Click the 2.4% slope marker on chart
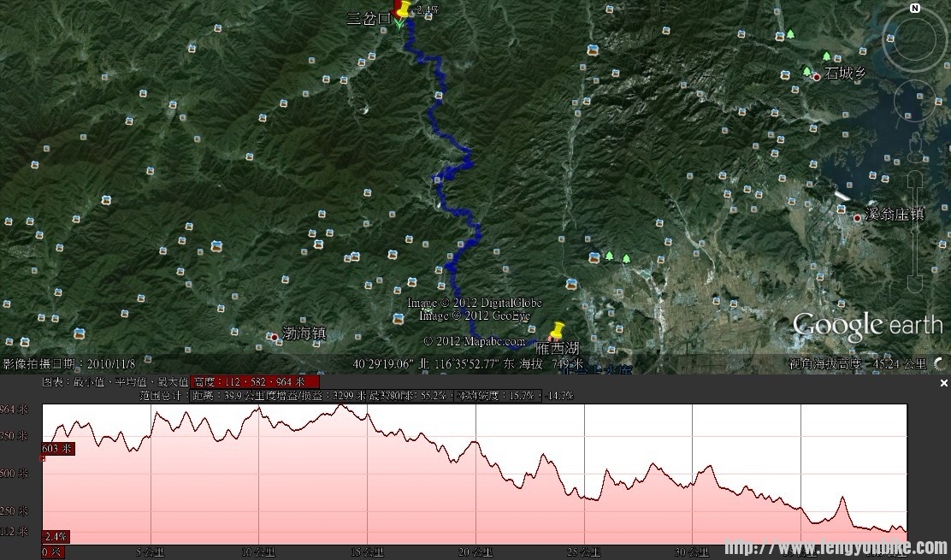The height and width of the screenshot is (560, 951). (x=56, y=537)
